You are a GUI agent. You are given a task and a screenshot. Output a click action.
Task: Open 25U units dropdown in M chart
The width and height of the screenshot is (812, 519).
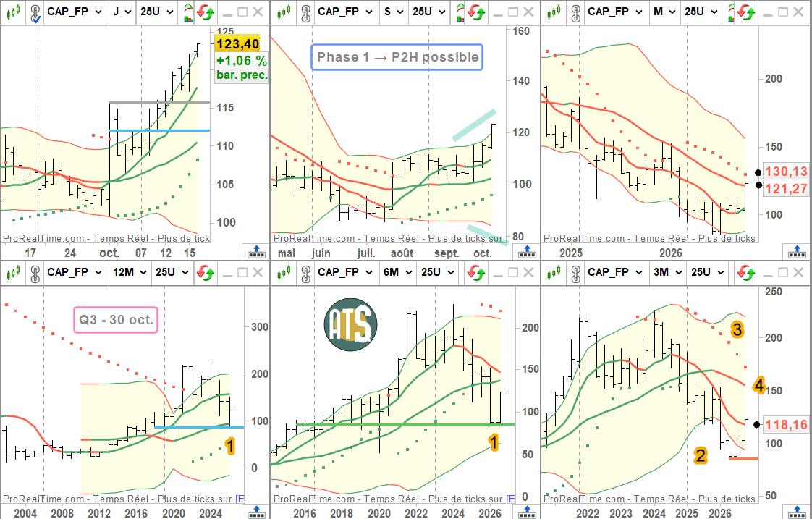[x=701, y=12]
